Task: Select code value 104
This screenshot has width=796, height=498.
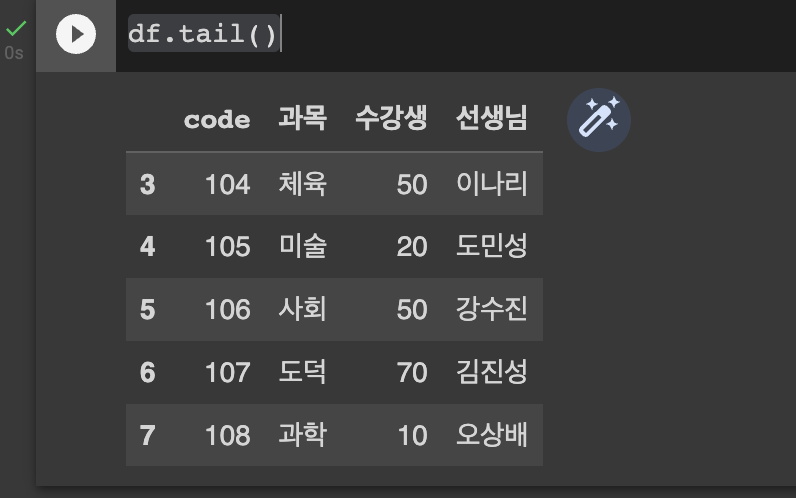Action: [227, 184]
